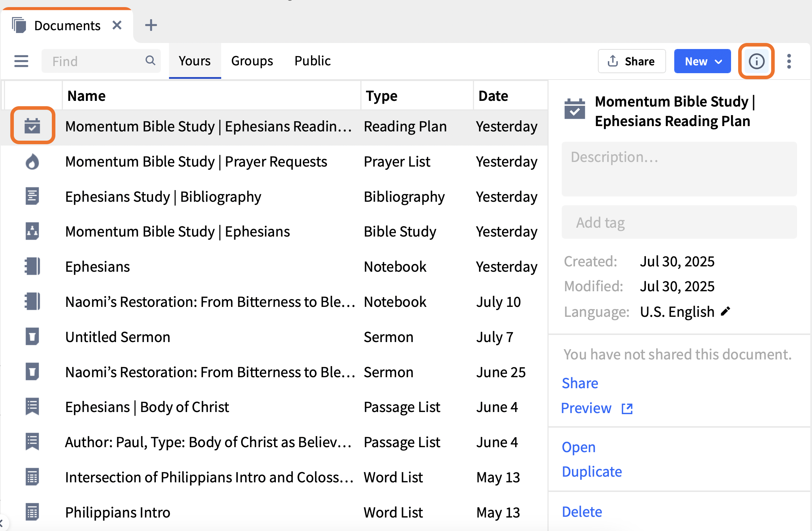Click the Momentum Bible Study Ephesians study icon
Viewport: 812px width, 531px height.
pos(32,231)
